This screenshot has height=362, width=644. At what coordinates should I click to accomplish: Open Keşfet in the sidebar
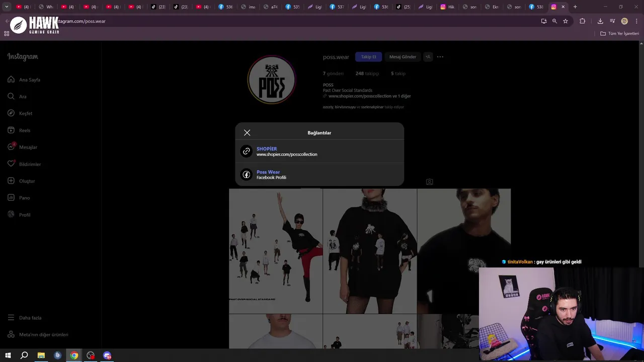point(20,114)
